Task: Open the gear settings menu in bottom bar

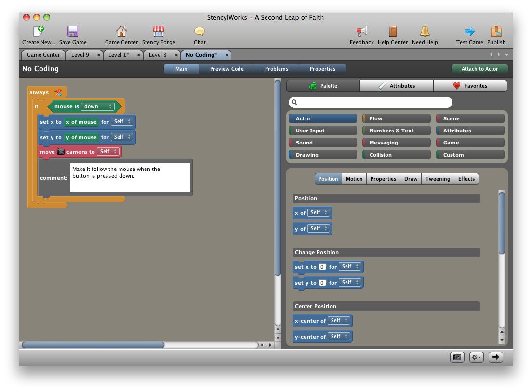Action: click(477, 357)
